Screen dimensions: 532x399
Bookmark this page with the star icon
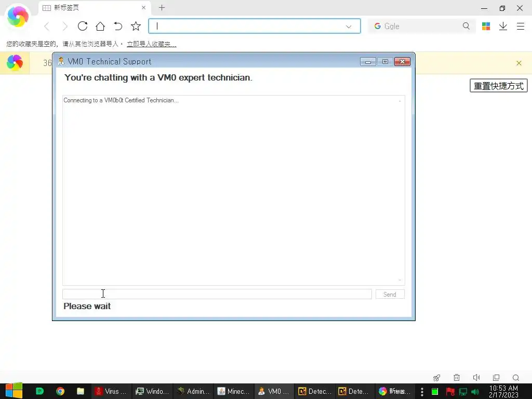coord(136,26)
